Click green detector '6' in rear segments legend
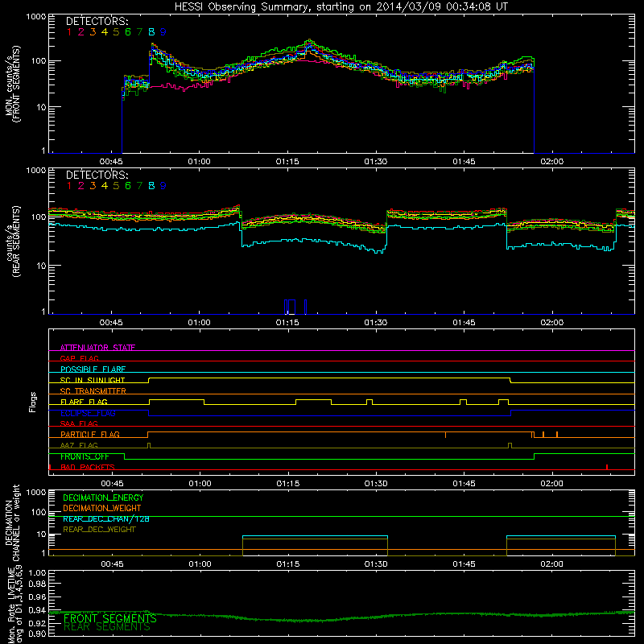The width and height of the screenshot is (644, 644). [128, 186]
